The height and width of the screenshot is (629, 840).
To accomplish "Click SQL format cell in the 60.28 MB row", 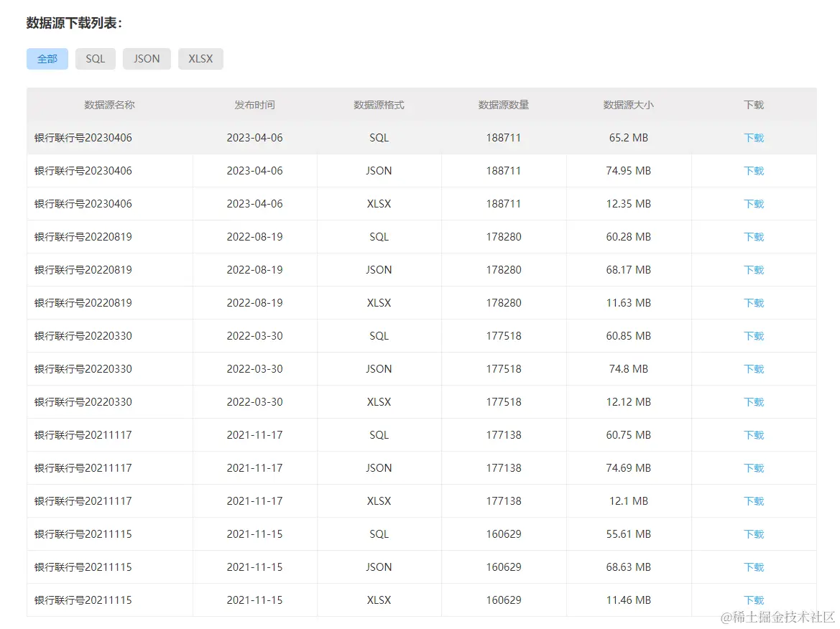I will pyautogui.click(x=379, y=237).
